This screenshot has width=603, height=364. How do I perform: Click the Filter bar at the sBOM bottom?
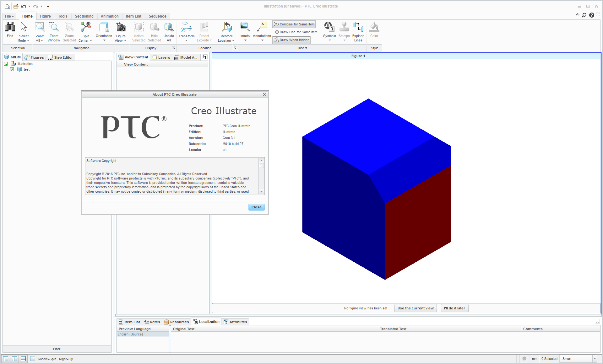(57, 349)
